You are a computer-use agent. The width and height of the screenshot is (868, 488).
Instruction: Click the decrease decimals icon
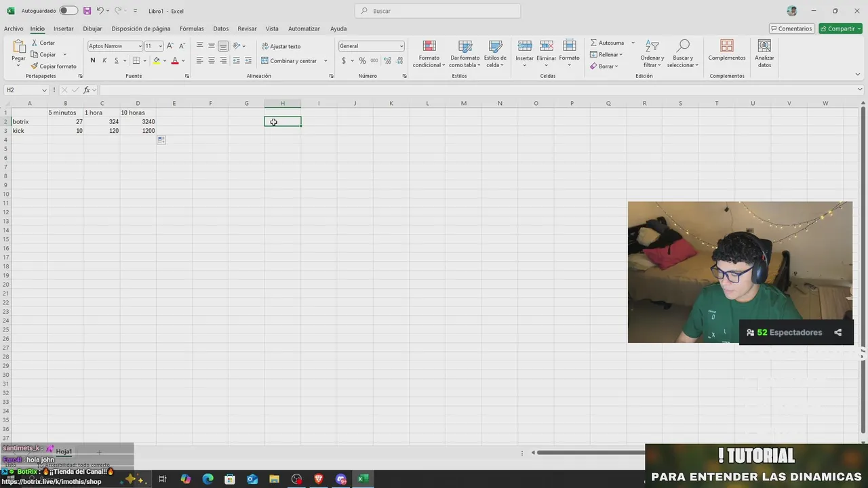(398, 60)
